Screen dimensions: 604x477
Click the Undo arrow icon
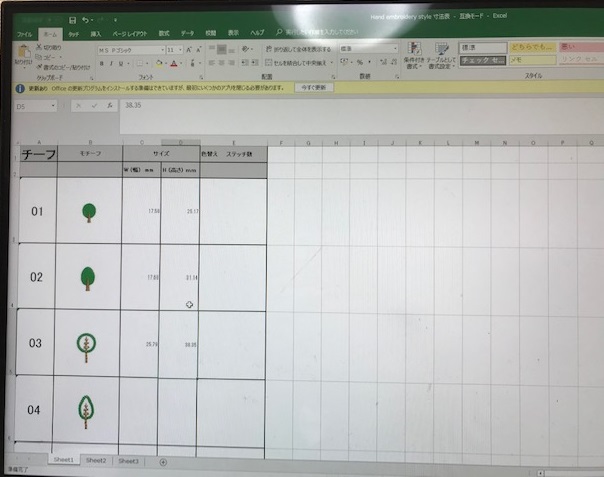[x=86, y=20]
